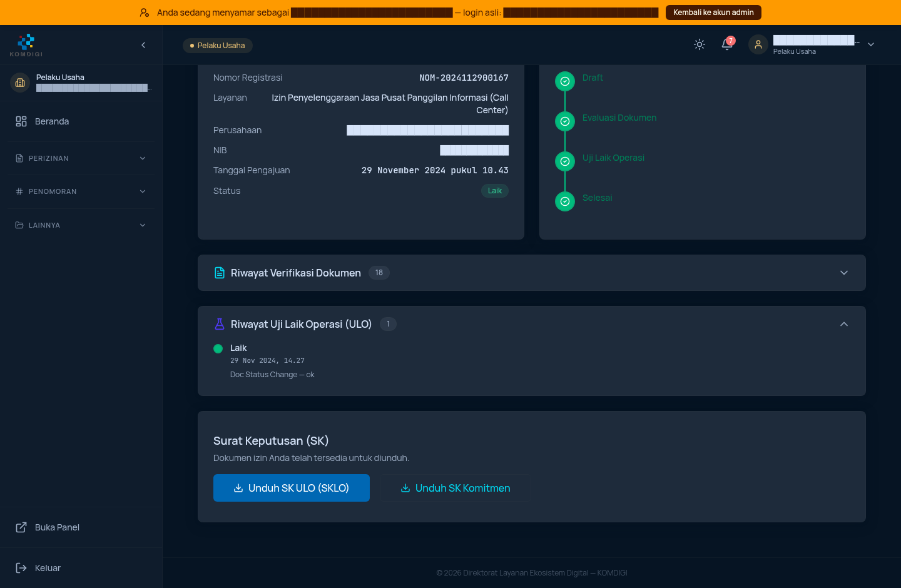Expand the PENOMORAN menu
The image size is (901, 588).
click(81, 191)
